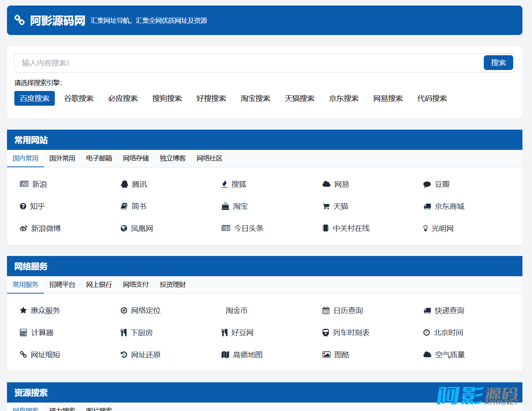
Task: Open the 常用服务 tab
Action: [x=25, y=285]
